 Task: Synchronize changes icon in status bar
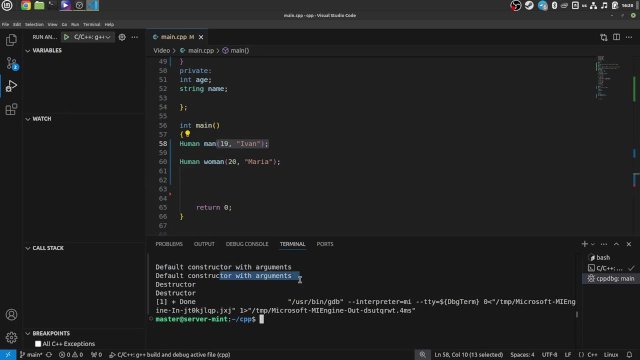49,355
